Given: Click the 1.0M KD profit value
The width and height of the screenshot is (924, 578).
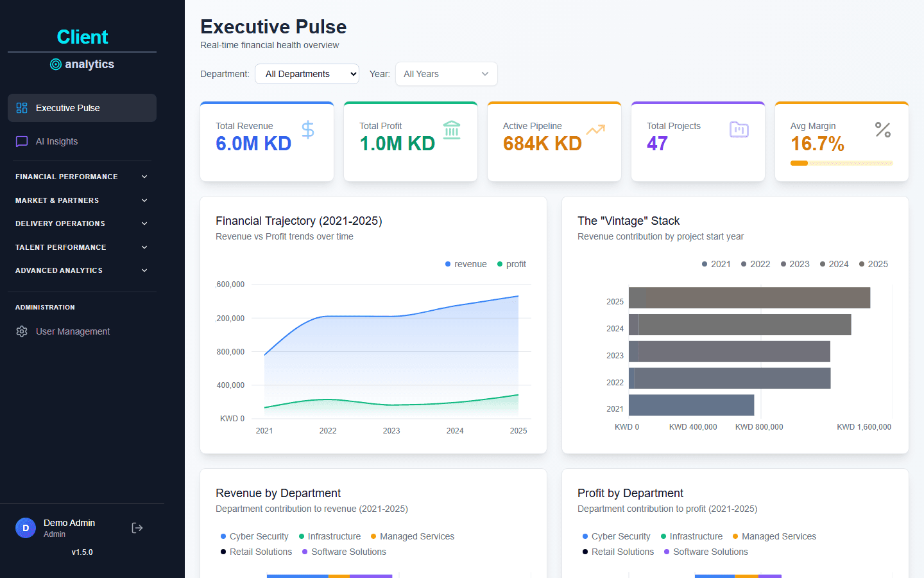Looking at the screenshot, I should (x=397, y=143).
